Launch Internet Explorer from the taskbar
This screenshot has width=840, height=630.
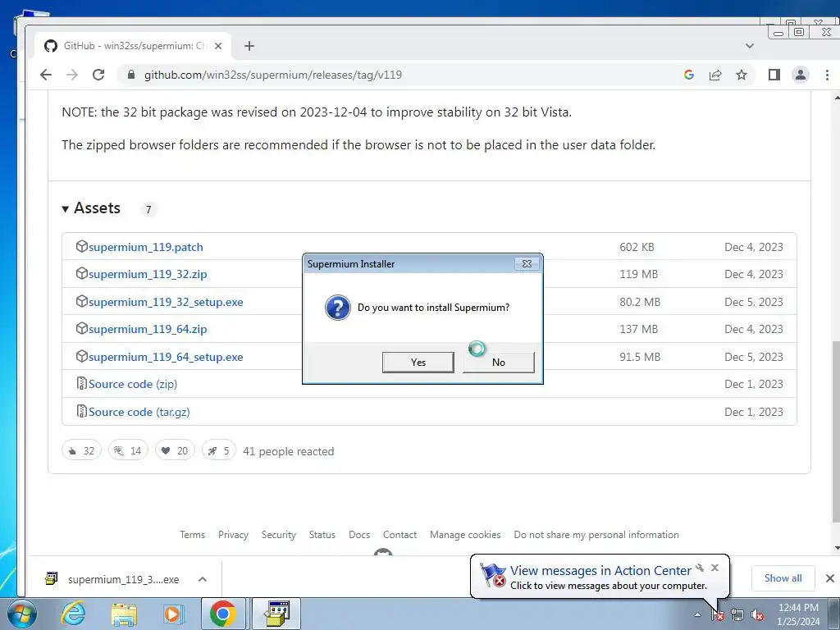73,614
